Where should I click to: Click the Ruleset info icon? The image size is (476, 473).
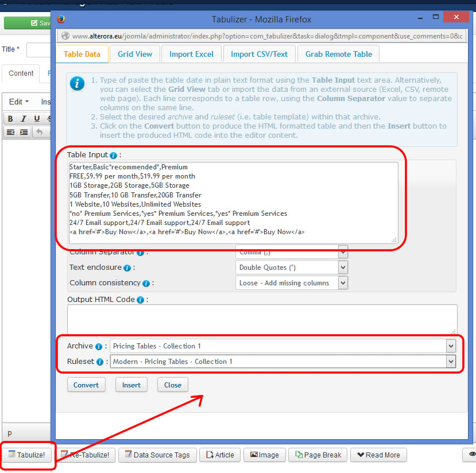[x=100, y=362]
